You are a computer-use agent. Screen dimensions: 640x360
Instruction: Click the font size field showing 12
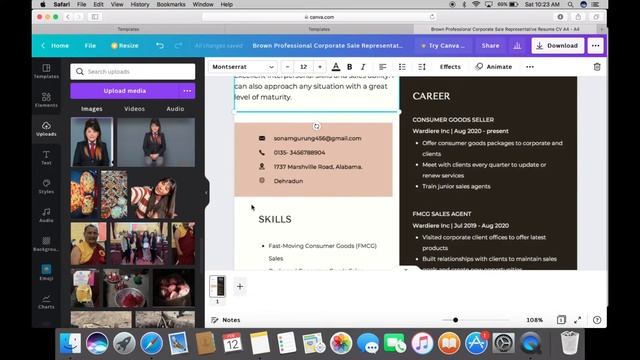click(x=304, y=67)
